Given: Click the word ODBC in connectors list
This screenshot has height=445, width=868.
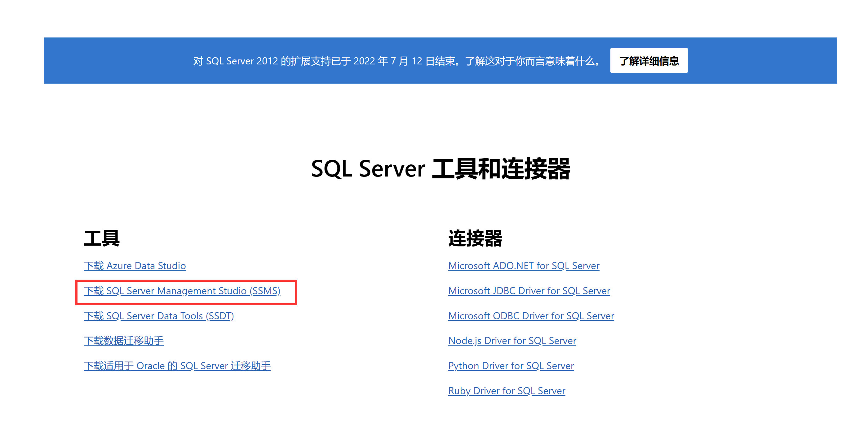Looking at the screenshot, I should pos(506,316).
